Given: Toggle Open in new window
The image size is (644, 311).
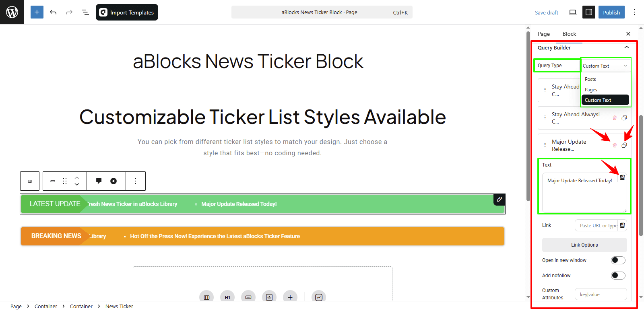Looking at the screenshot, I should point(618,260).
